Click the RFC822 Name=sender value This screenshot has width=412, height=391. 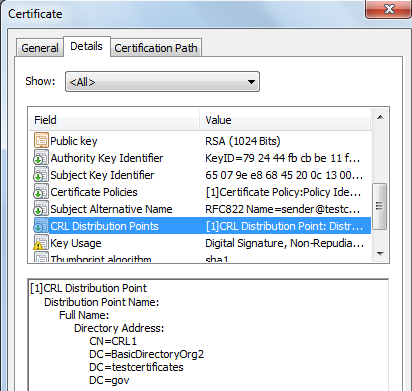(x=283, y=209)
